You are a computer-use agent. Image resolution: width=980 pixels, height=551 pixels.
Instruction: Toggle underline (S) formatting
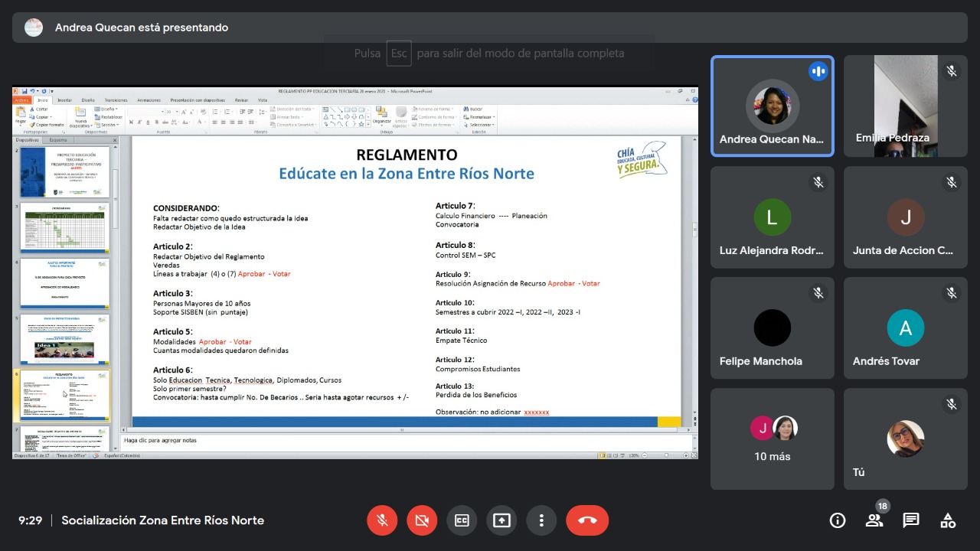click(x=148, y=122)
